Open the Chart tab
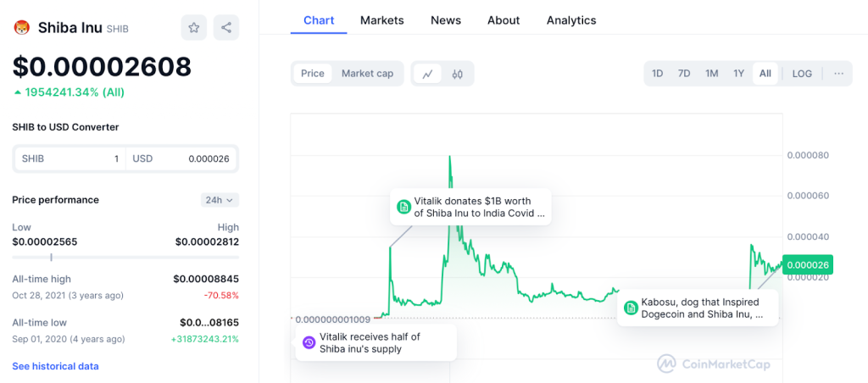This screenshot has height=383, width=868. (x=319, y=20)
